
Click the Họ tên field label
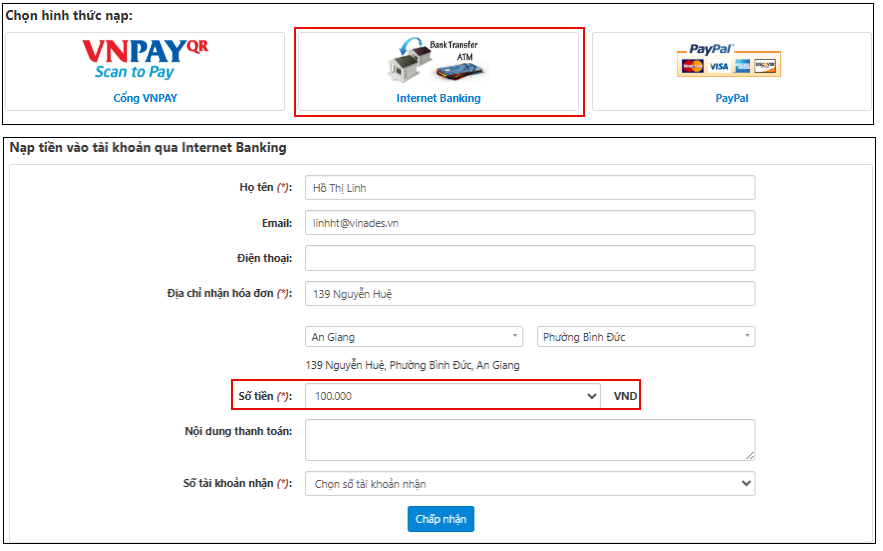266,188
